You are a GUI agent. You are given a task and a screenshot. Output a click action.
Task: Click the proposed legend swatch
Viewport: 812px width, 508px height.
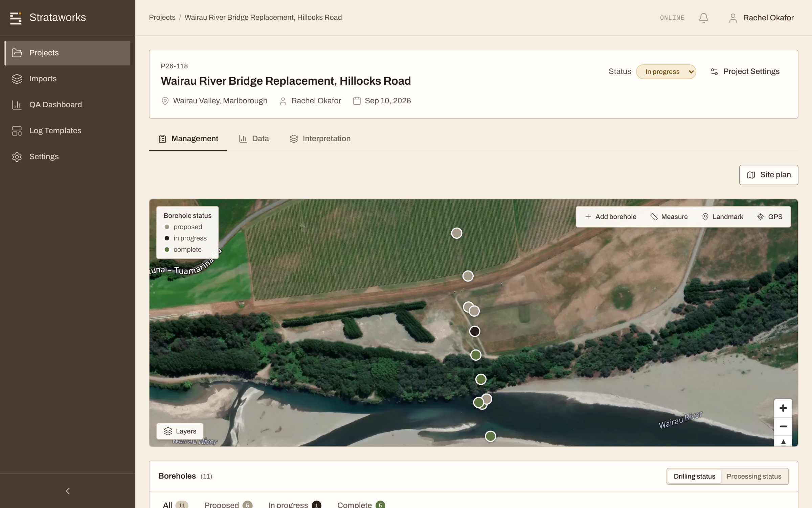[167, 227]
